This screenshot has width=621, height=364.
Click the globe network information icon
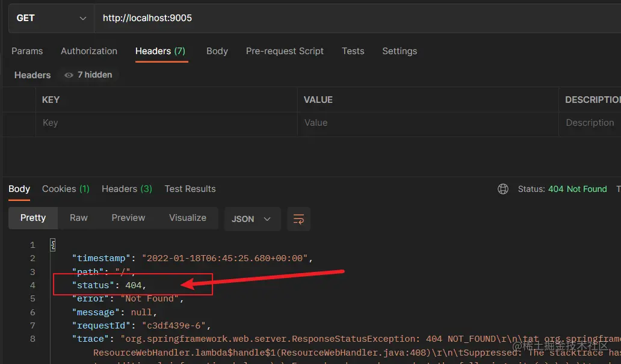(x=503, y=189)
